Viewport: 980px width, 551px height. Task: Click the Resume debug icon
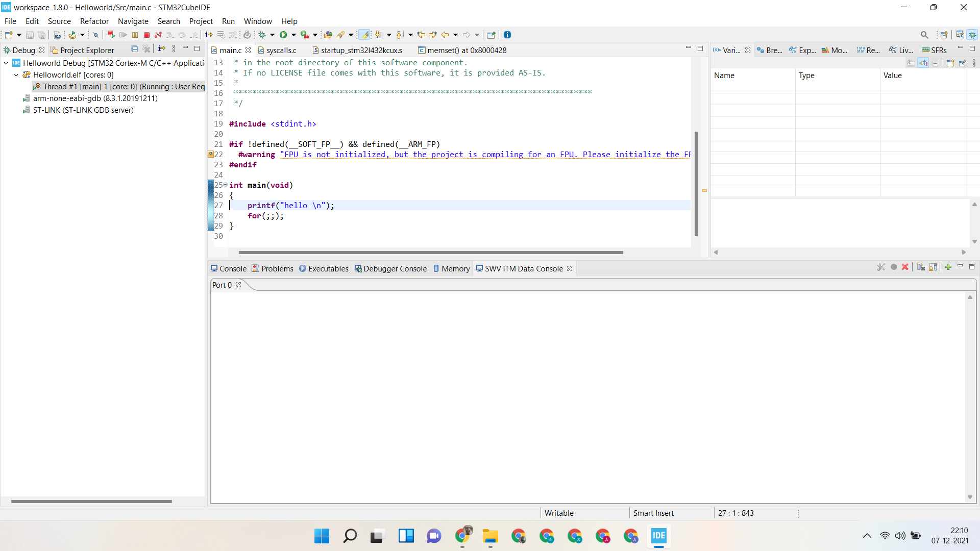pos(123,35)
